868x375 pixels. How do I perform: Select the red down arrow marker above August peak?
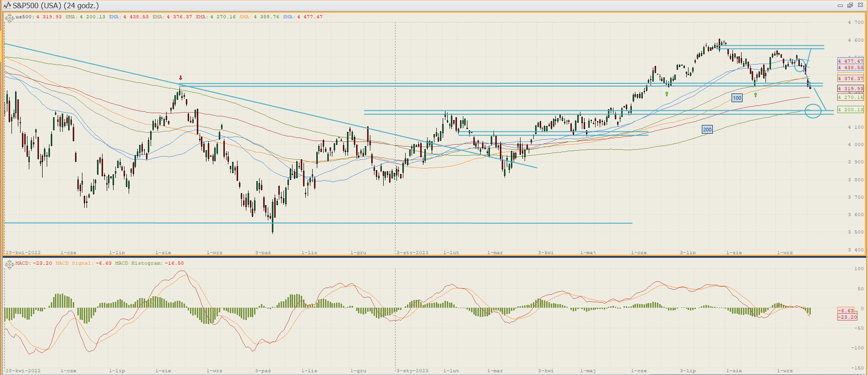click(180, 78)
